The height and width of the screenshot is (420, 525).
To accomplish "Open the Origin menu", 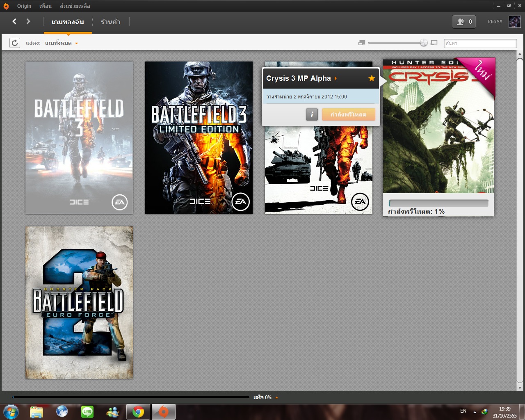I will coord(24,6).
